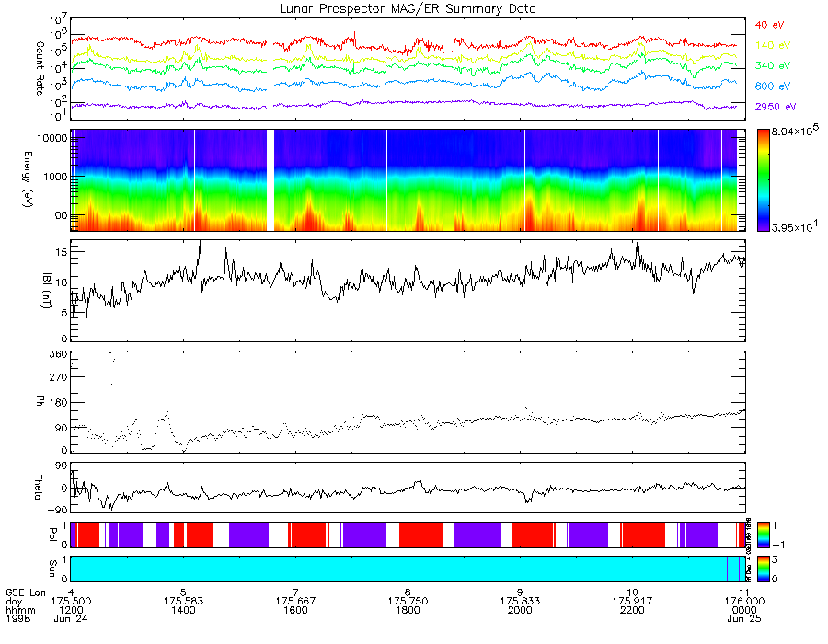Click the '270' tick on the Phi axis
Screen dimensions: 828x644
click(x=59, y=377)
